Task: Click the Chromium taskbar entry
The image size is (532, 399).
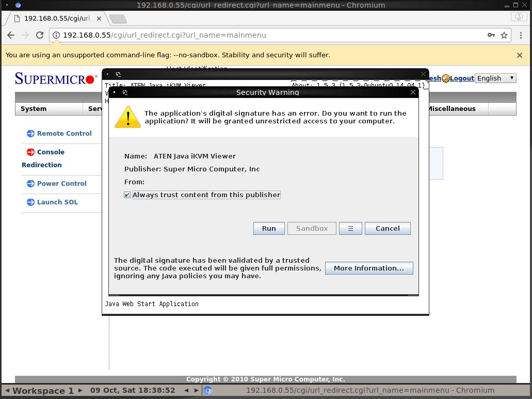Action: [x=366, y=390]
